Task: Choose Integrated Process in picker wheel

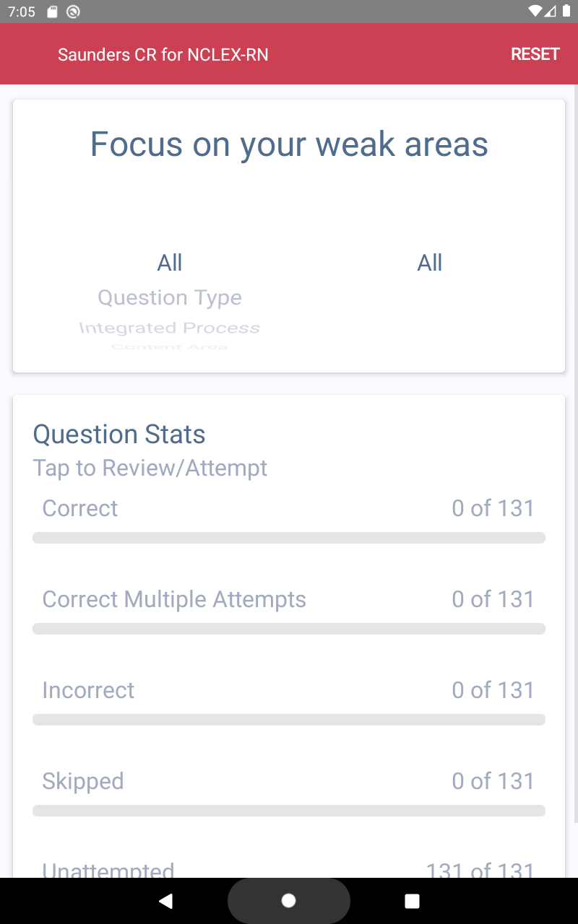Action: tap(170, 328)
